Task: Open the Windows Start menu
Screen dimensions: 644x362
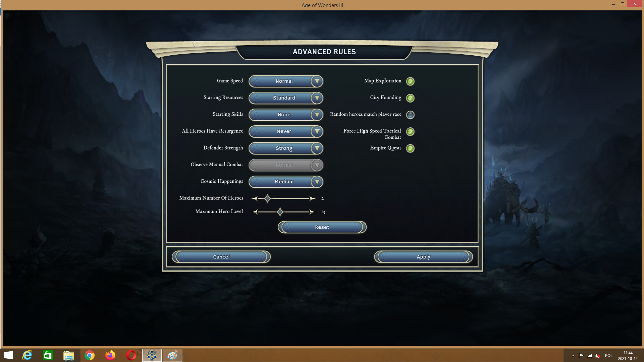Action: coord(8,355)
